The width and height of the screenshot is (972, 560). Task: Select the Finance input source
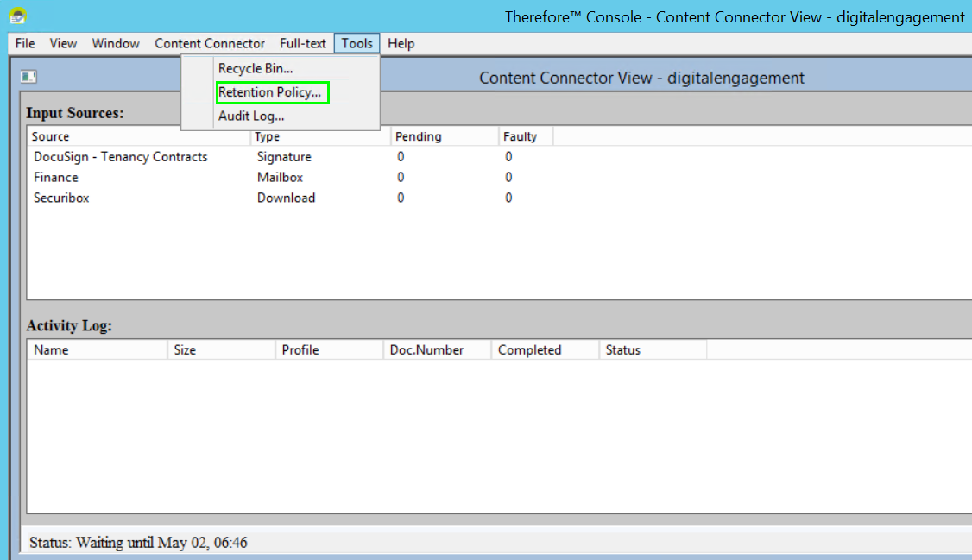[56, 177]
